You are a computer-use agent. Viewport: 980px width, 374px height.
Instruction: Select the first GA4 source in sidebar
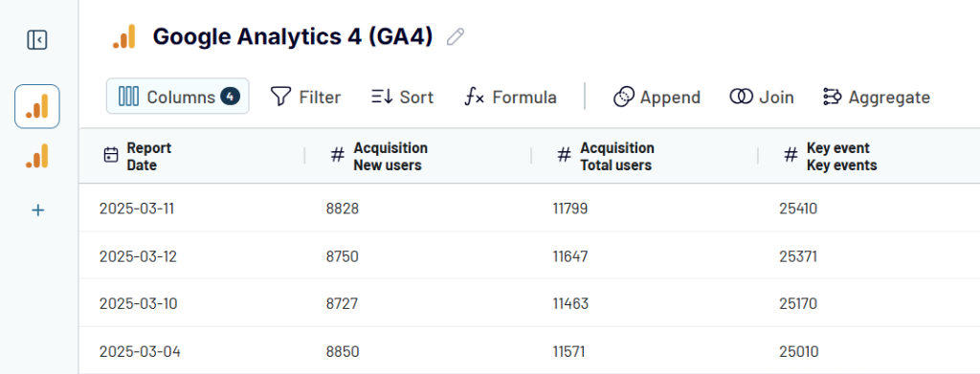(37, 107)
